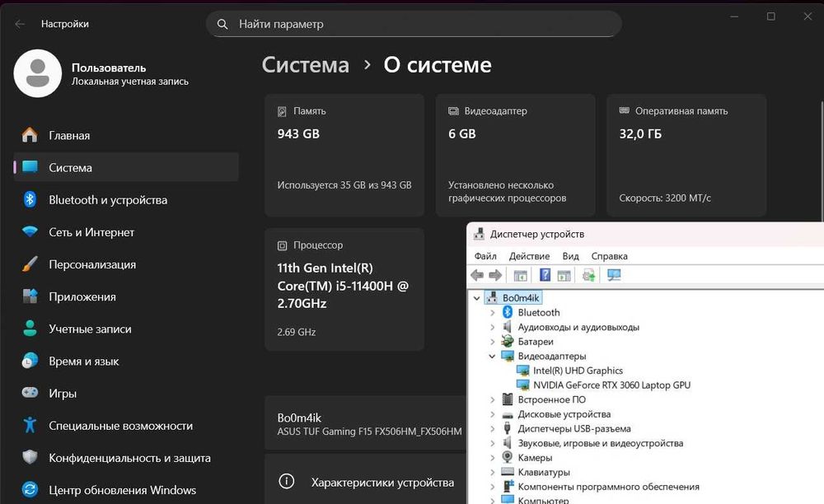Image resolution: width=824 pixels, height=504 pixels.
Task: Click the blue Help question-mark icon
Action: point(545,274)
